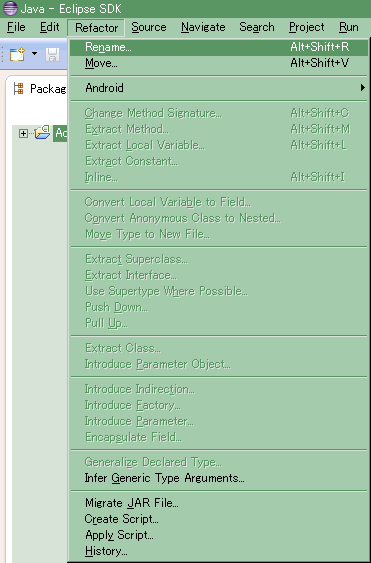The width and height of the screenshot is (371, 563).
Task: Click the New wizard toolbar icon
Action: click(17, 54)
